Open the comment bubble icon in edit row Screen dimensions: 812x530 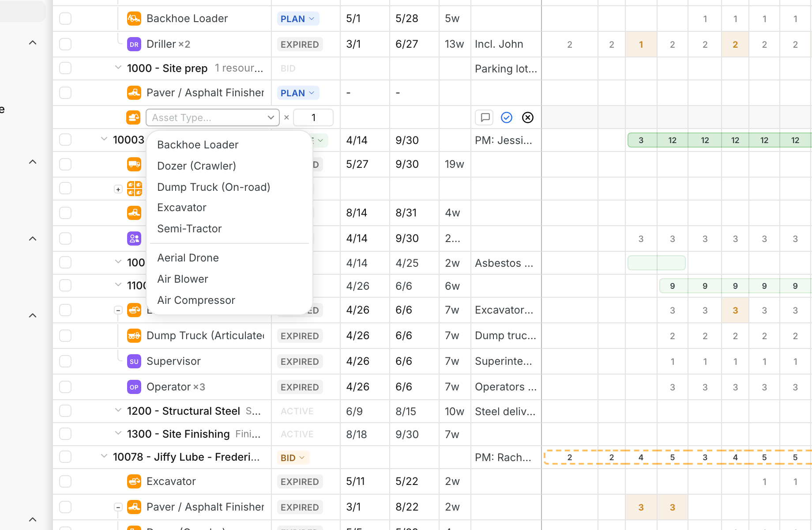pyautogui.click(x=485, y=117)
